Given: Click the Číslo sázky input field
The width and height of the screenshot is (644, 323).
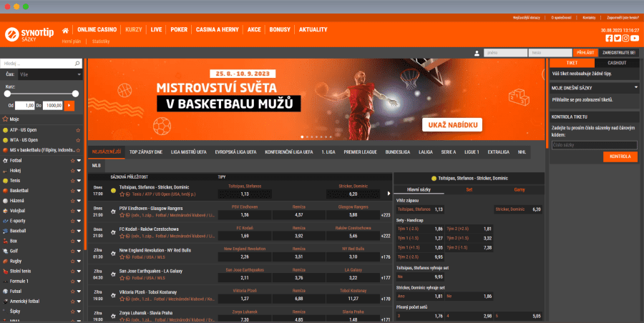Looking at the screenshot, I should (x=594, y=145).
